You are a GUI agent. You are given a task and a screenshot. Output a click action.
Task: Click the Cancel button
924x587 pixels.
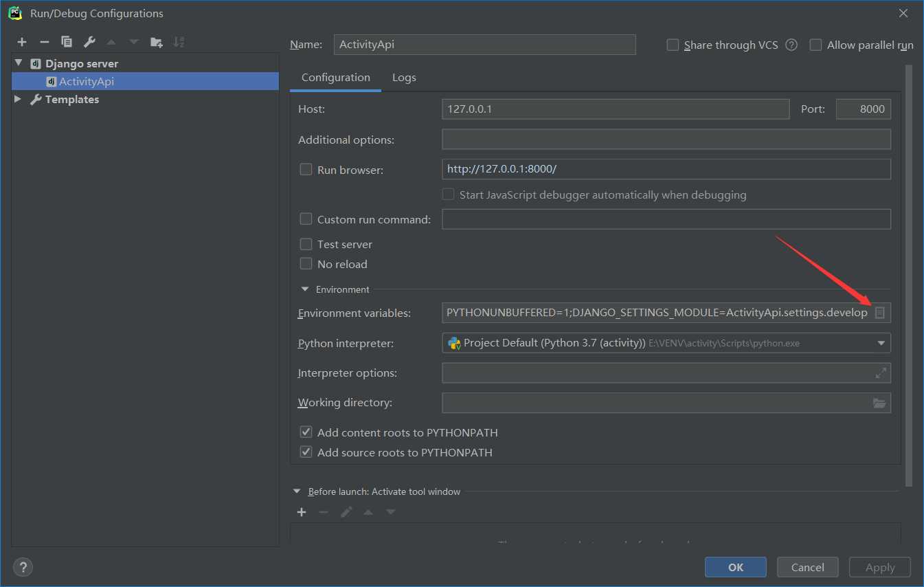point(808,567)
